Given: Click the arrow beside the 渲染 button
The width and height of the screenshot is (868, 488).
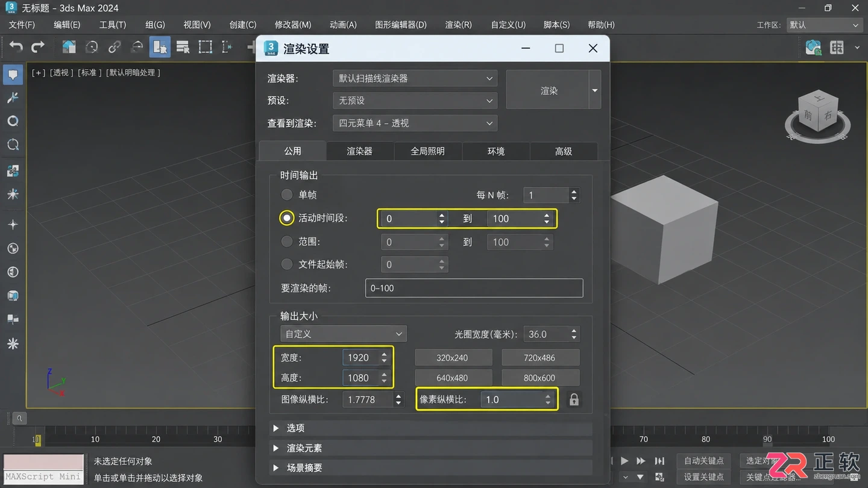Looking at the screenshot, I should 595,90.
